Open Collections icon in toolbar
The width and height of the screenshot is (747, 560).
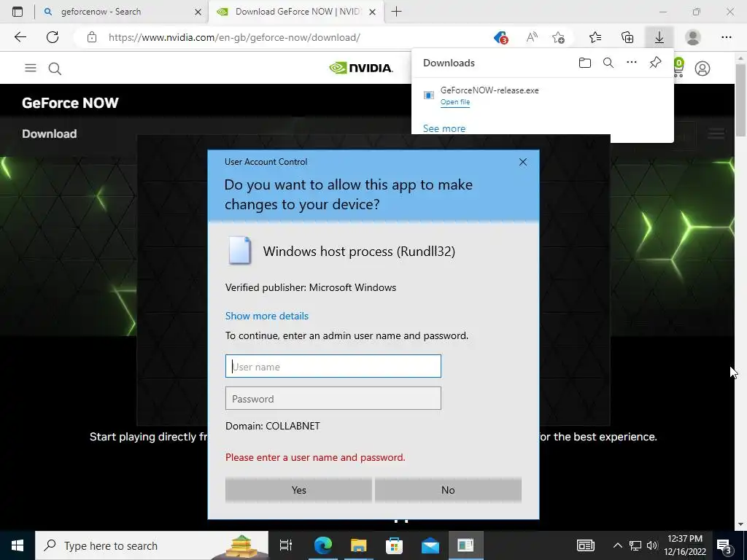627,37
